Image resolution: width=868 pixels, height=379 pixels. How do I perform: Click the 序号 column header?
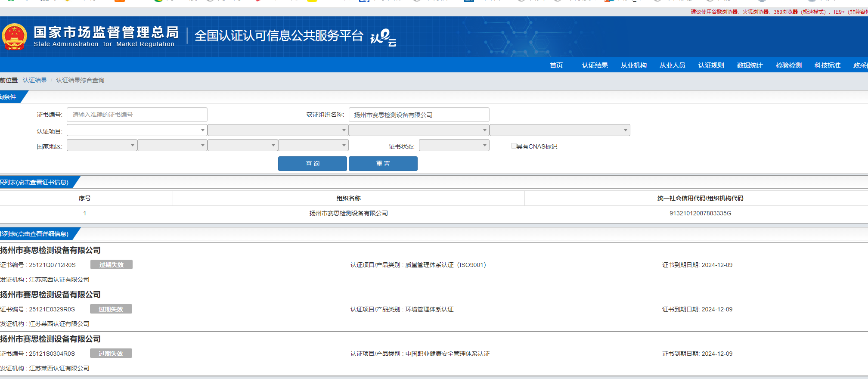click(85, 198)
